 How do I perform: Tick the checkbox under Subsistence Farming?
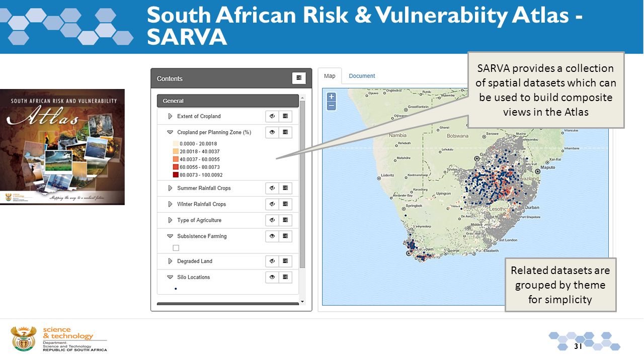pyautogui.click(x=176, y=248)
